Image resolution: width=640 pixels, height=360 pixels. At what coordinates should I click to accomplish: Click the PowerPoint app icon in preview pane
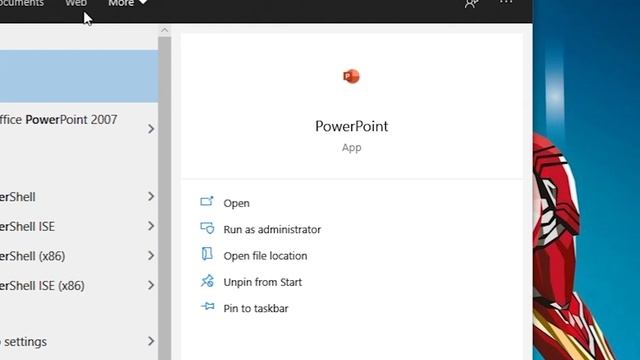[x=351, y=76]
